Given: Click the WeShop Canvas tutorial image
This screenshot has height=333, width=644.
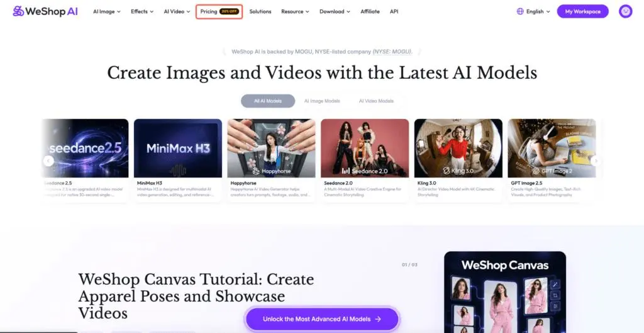Looking at the screenshot, I should coord(505,292).
